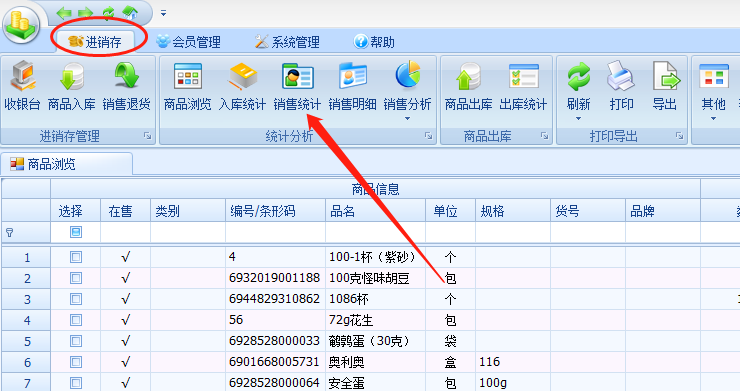This screenshot has height=391, width=740.
Task: Sort by the 单位 column header
Action: point(451,211)
